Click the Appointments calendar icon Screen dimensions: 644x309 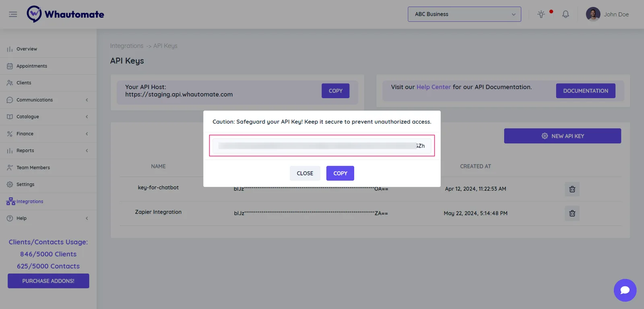click(x=10, y=66)
